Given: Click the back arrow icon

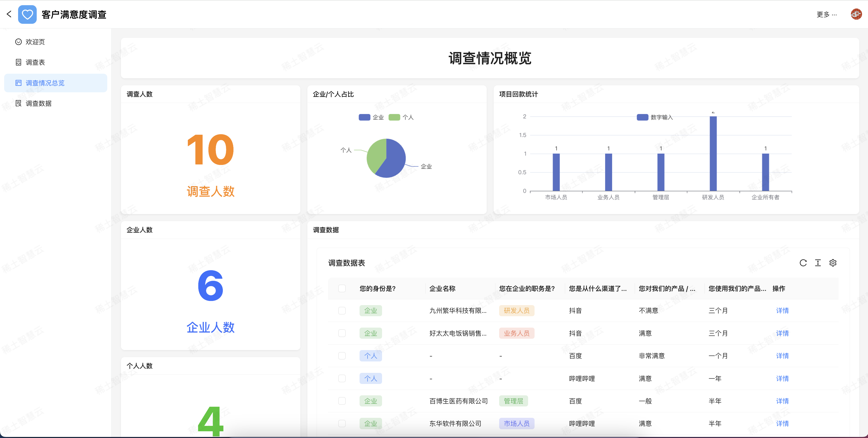Looking at the screenshot, I should [9, 14].
